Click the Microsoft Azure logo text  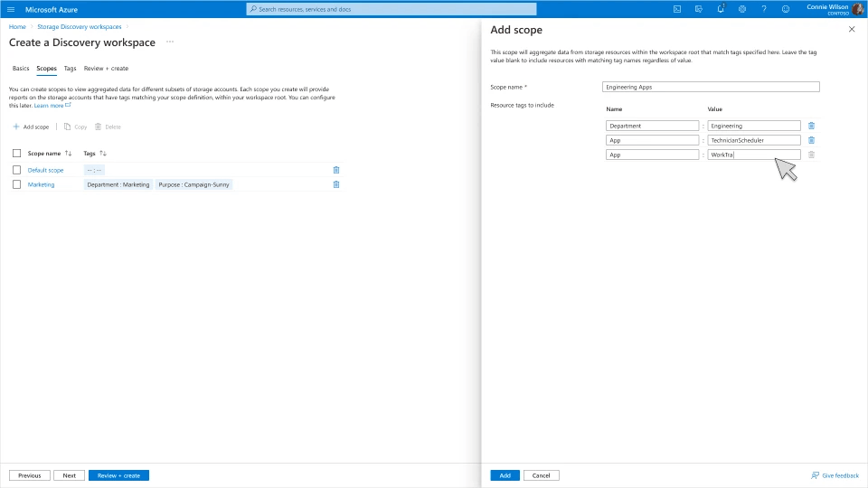click(x=52, y=9)
